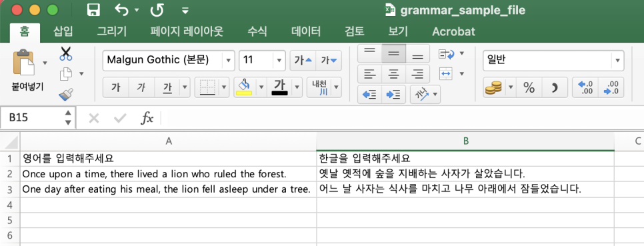The height and width of the screenshot is (246, 644).
Task: Open the 그리기 ribbon tab
Action: pos(112,31)
